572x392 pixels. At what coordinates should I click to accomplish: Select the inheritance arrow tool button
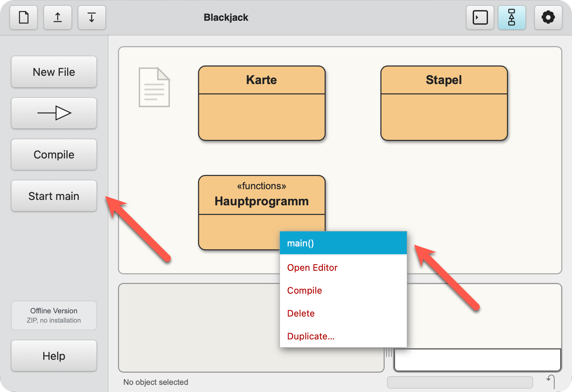[54, 113]
